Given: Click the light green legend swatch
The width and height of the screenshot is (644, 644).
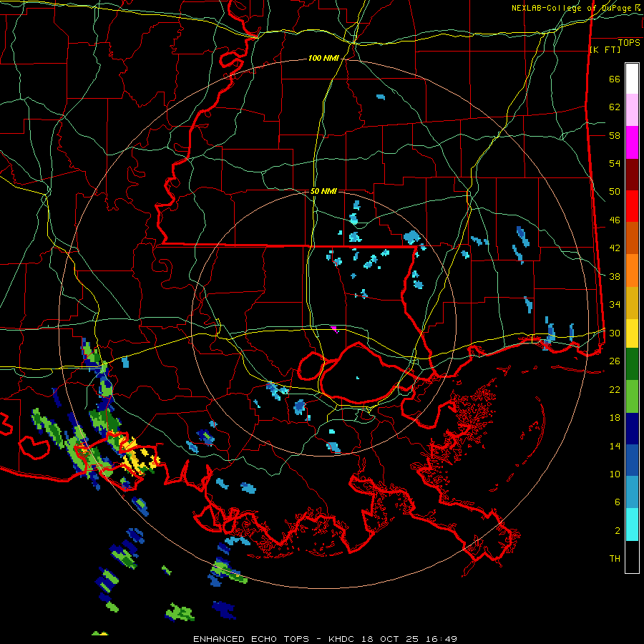Looking at the screenshot, I should (632, 396).
